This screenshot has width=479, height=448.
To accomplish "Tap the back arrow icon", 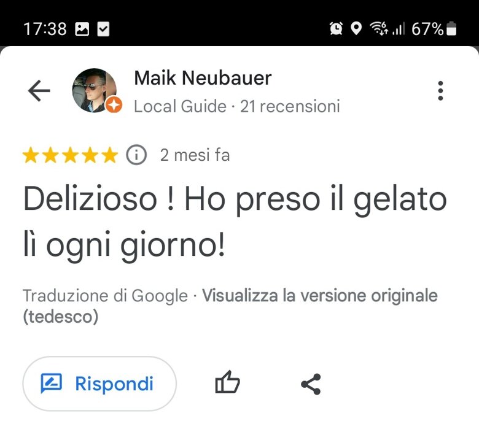I will 39,91.
